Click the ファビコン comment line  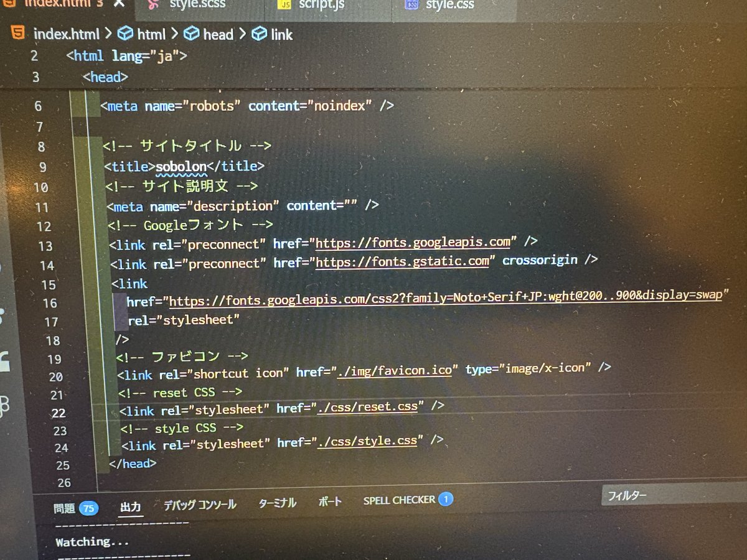182,357
